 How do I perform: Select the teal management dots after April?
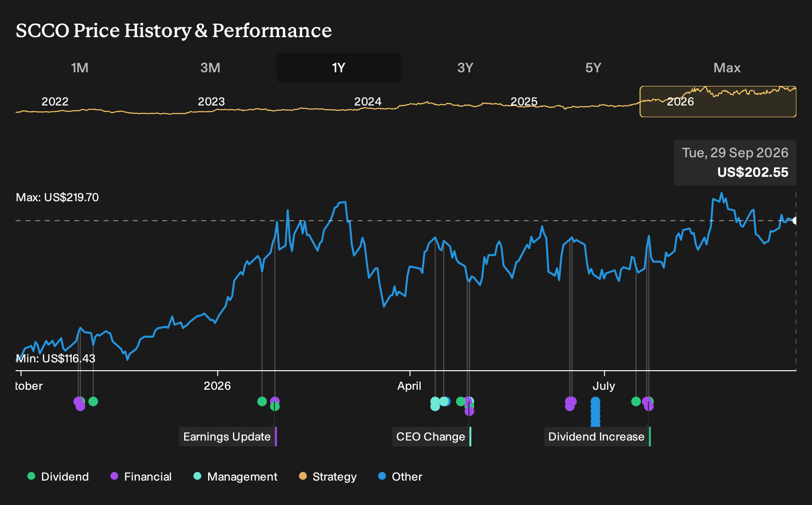tap(439, 403)
